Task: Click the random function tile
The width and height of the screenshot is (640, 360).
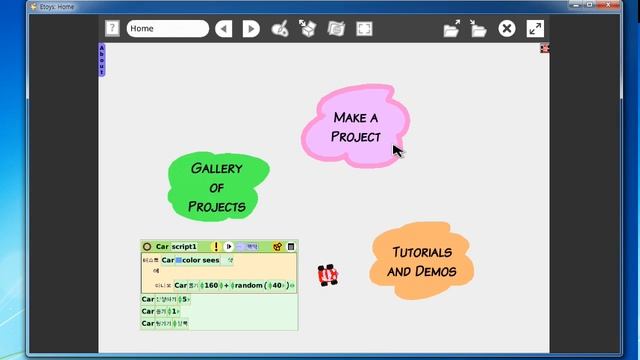Action: pos(249,285)
